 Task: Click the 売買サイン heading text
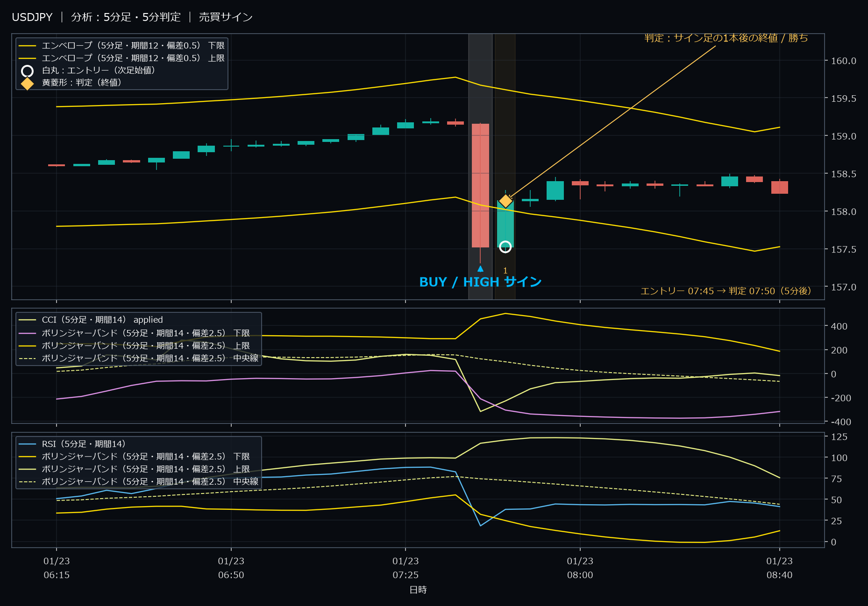pyautogui.click(x=226, y=17)
